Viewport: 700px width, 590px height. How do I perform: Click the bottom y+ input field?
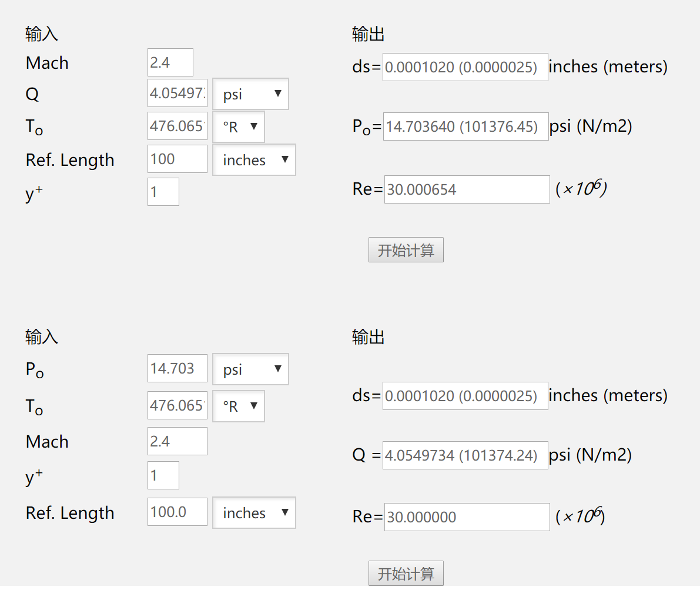163,475
